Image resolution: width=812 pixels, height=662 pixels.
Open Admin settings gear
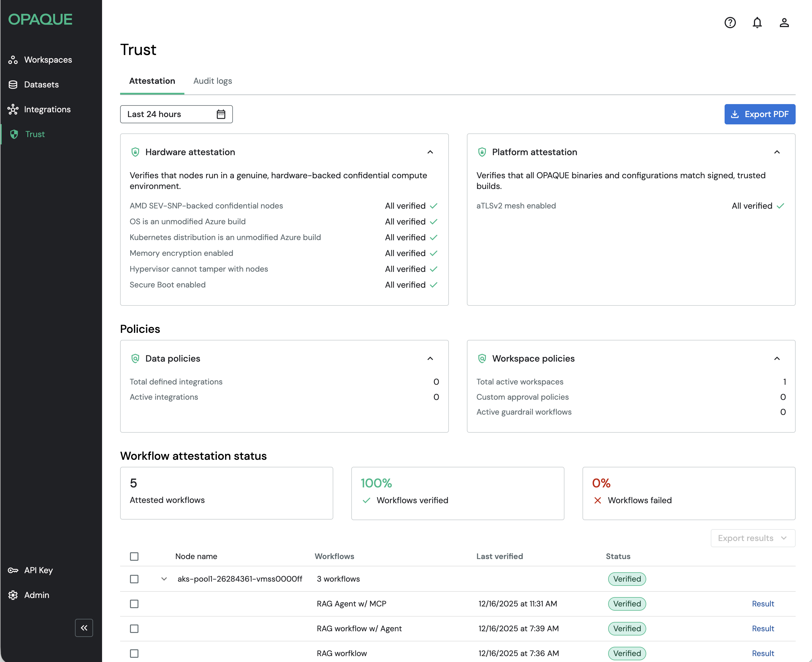pyautogui.click(x=36, y=595)
